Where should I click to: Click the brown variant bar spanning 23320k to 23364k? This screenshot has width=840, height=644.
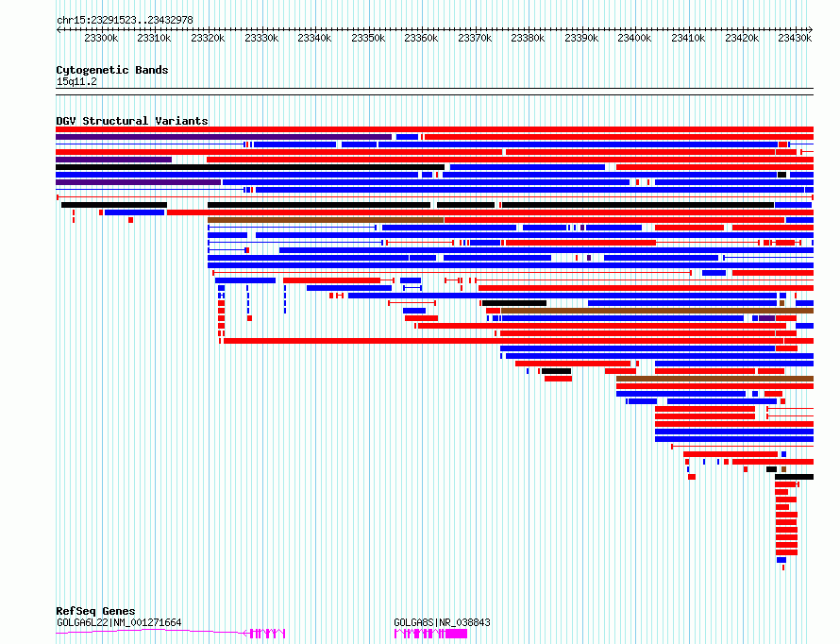[x=326, y=220]
